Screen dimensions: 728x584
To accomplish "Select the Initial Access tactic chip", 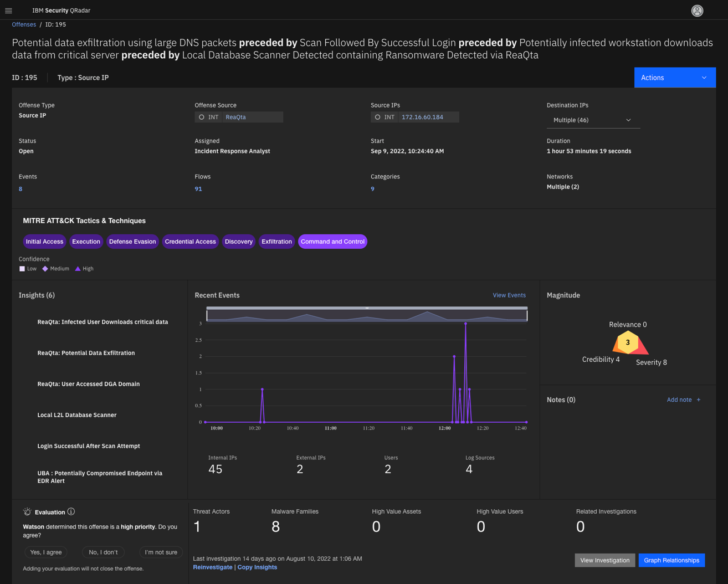I will (44, 242).
